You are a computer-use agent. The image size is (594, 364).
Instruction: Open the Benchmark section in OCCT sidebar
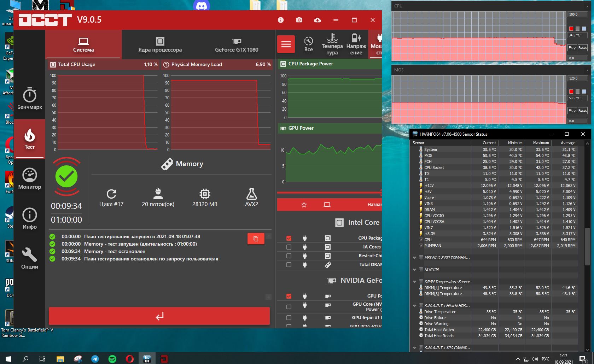[x=30, y=98]
